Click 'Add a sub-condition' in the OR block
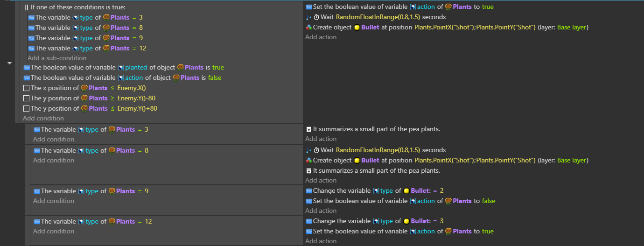The image size is (644, 246). [57, 58]
